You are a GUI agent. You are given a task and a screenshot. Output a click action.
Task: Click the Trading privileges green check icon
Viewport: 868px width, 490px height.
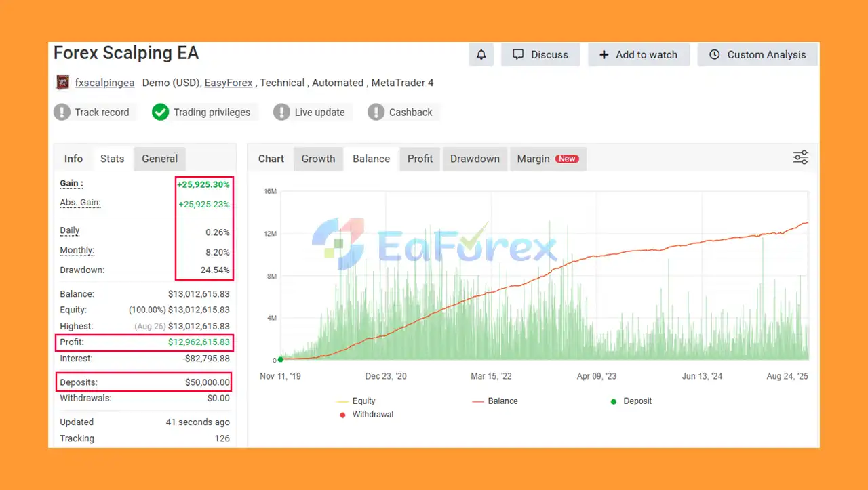coord(161,112)
